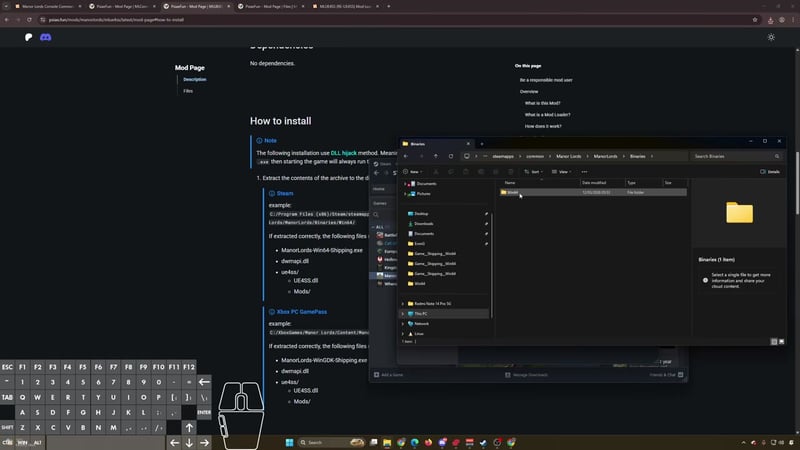Screen dimensions: 800x450
Task: Switch Explorer to details list view
Action: tap(774, 342)
